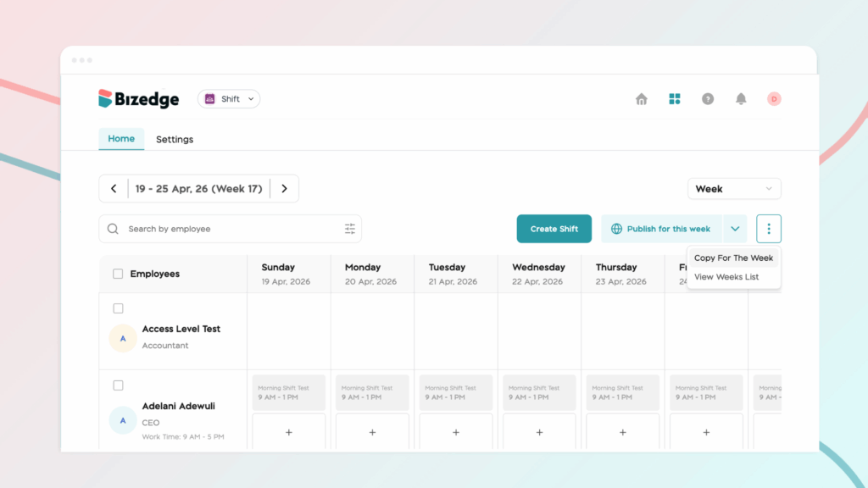Open search filter options icon

(350, 229)
